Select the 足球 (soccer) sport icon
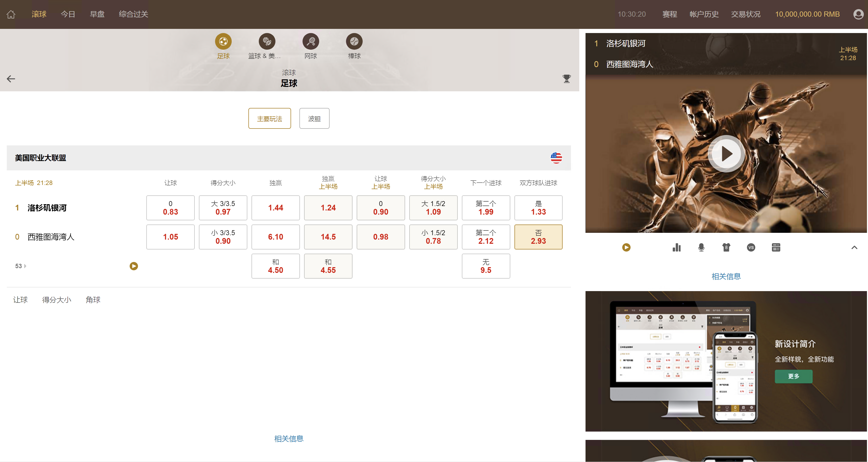The image size is (868, 462). (223, 42)
